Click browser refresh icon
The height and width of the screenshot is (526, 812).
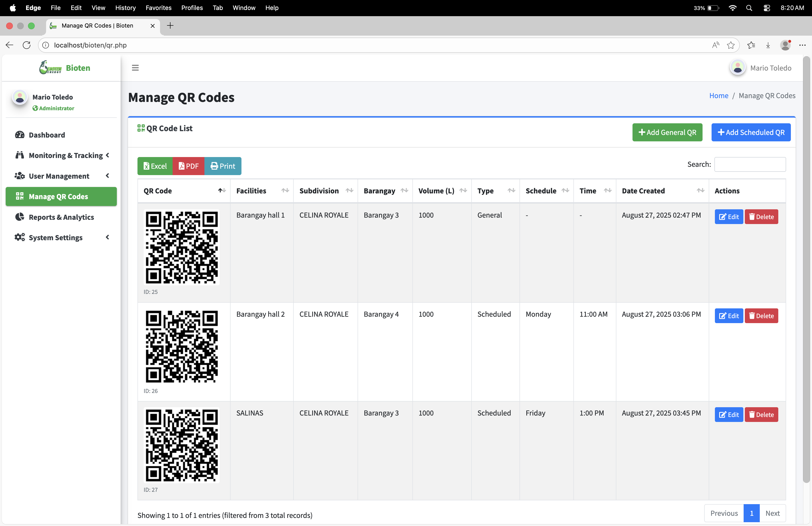(x=27, y=45)
